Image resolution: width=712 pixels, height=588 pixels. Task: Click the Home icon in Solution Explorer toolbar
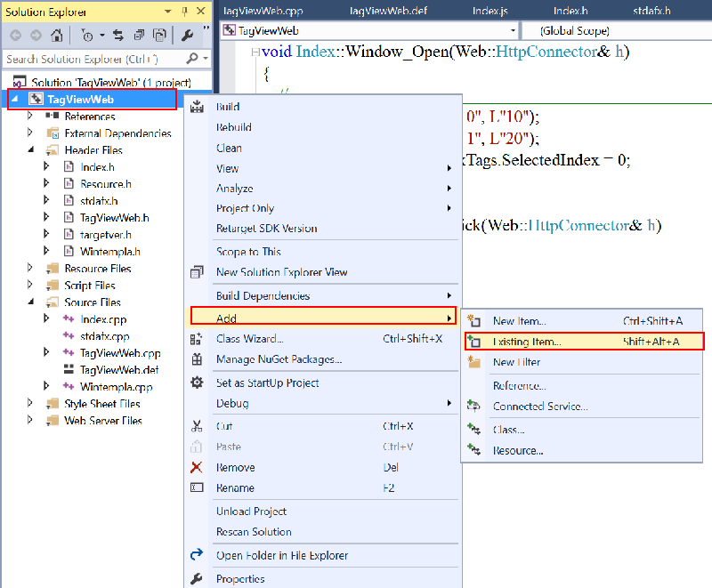point(57,35)
